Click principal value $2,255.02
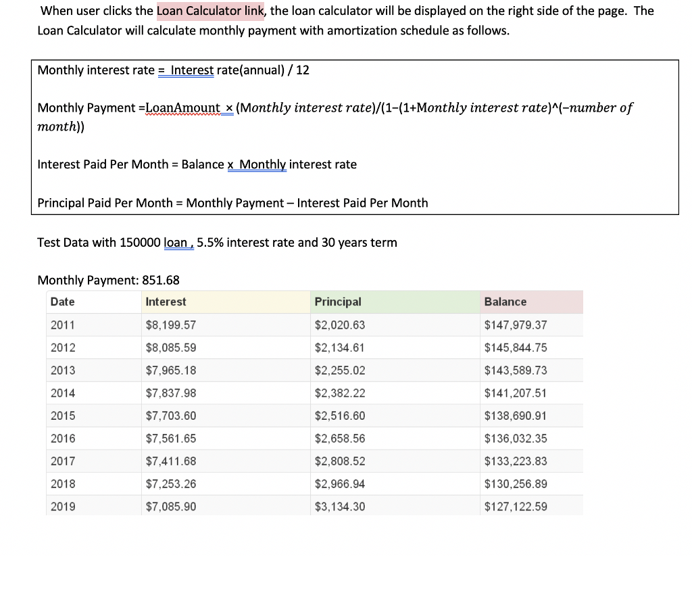 [340, 371]
